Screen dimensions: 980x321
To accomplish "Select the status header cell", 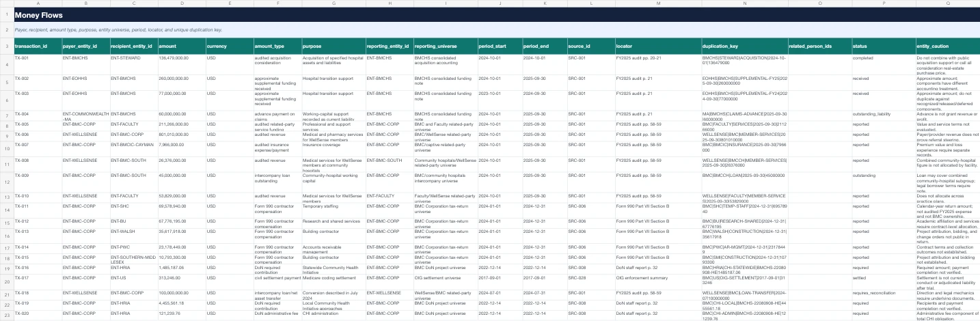I will click(883, 46).
